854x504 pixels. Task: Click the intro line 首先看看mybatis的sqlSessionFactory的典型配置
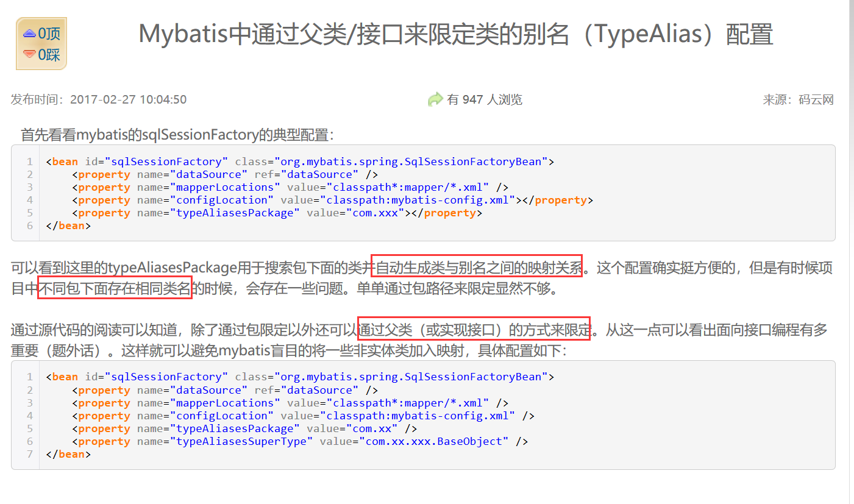coord(177,135)
